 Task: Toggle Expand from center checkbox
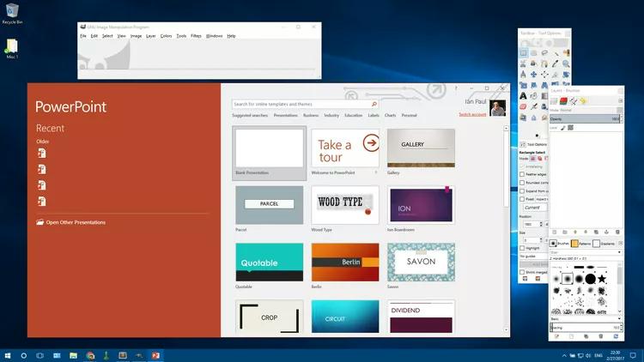pyautogui.click(x=522, y=190)
